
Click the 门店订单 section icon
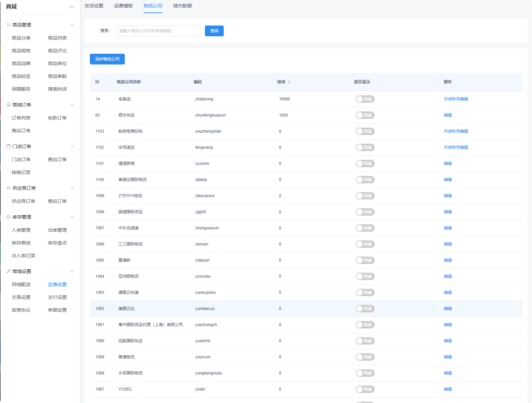click(x=8, y=146)
